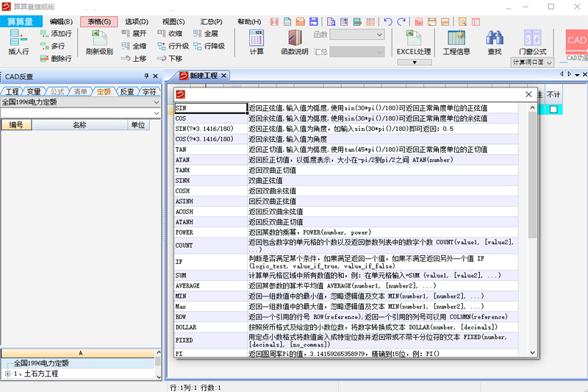The image size is (588, 392).
Task: Select the SIN function cell
Action: point(210,108)
